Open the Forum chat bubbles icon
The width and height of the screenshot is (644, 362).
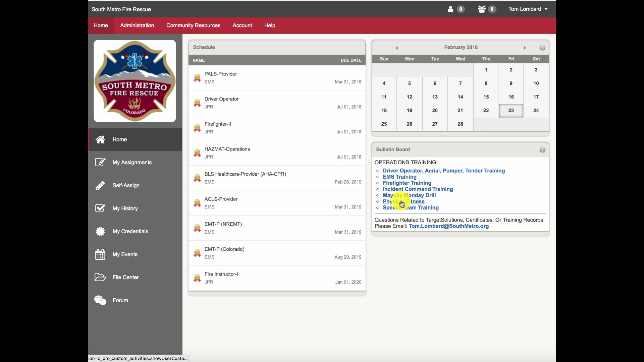(100, 300)
